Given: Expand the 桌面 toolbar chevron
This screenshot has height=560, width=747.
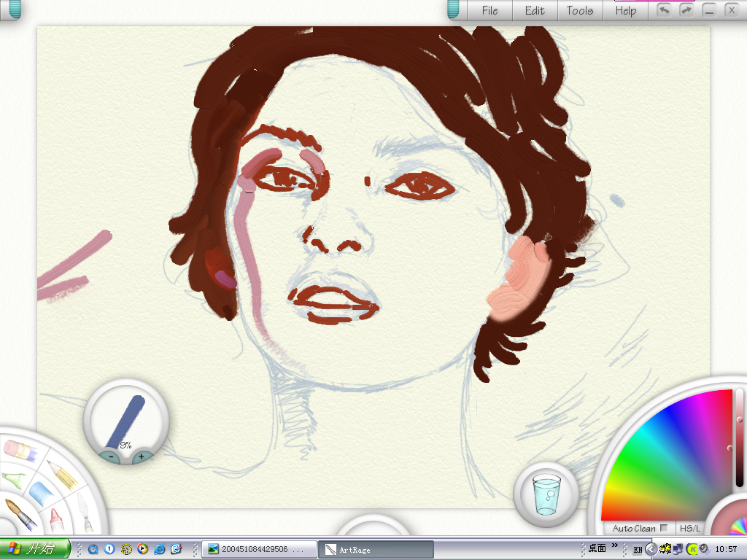Looking at the screenshot, I should [x=614, y=545].
